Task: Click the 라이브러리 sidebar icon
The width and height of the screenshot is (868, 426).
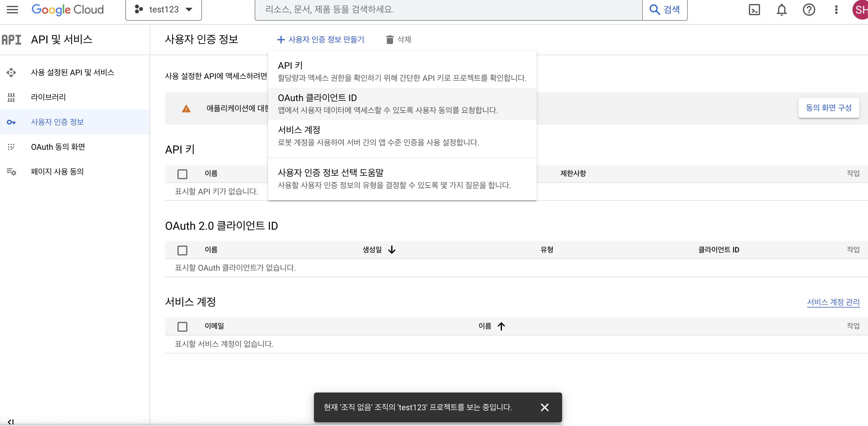Action: coord(11,97)
